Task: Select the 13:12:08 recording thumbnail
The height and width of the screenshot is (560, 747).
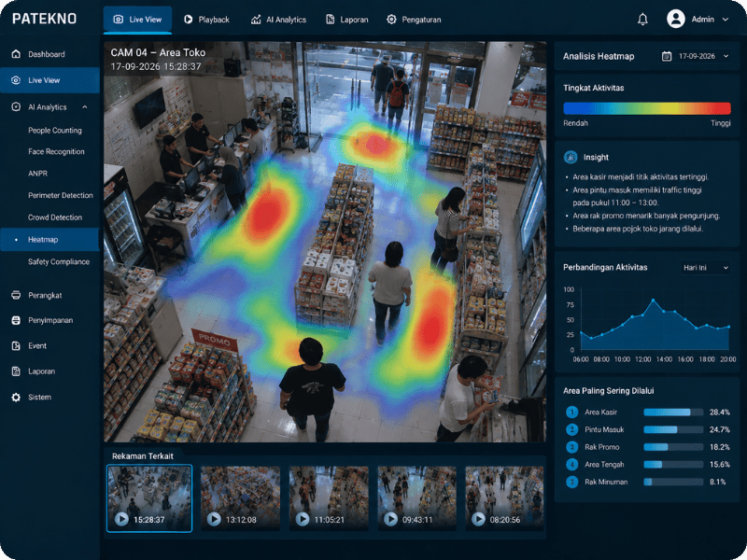Action: [x=240, y=498]
